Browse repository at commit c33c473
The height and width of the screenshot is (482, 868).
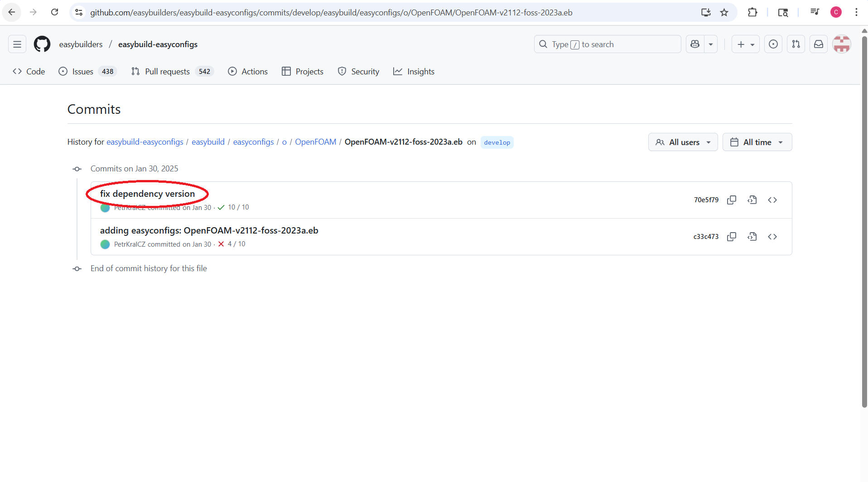point(773,236)
